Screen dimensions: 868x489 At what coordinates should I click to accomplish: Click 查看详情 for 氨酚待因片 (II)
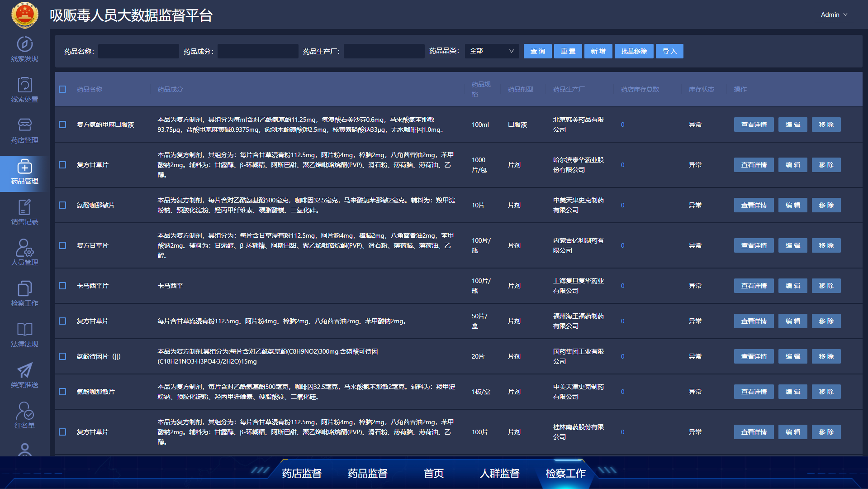[x=754, y=356]
